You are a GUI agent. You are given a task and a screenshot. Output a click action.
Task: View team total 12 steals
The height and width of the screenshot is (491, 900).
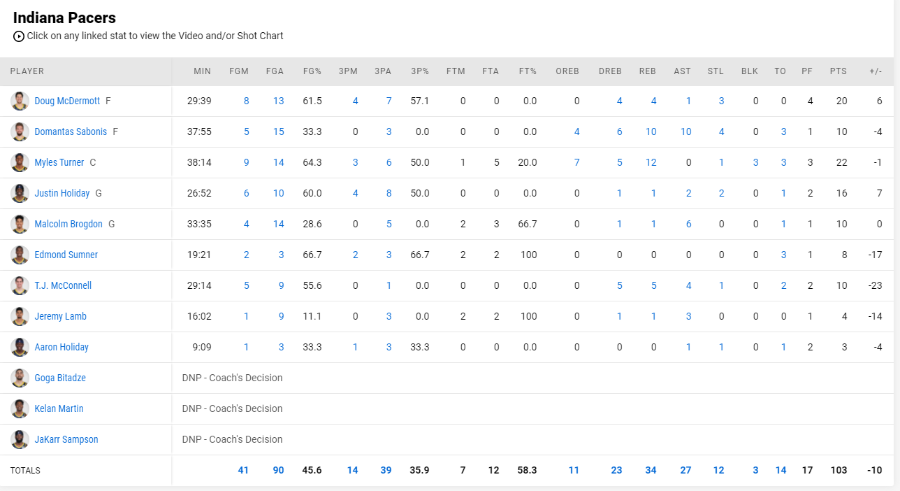click(719, 470)
